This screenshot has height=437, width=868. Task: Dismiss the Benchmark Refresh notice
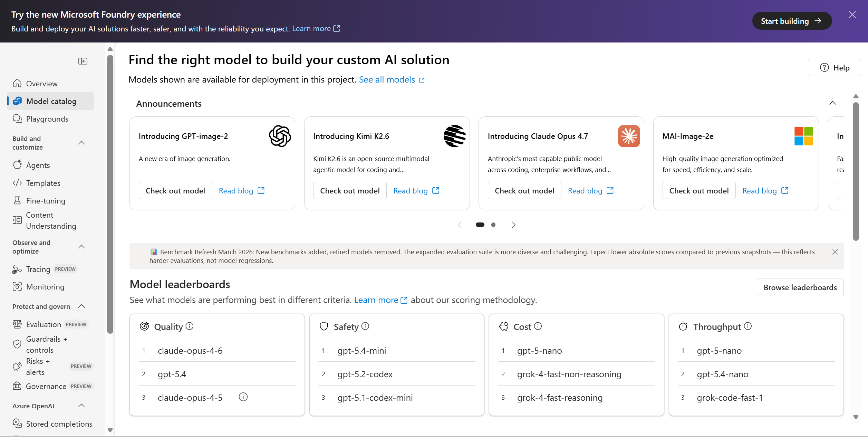(835, 252)
